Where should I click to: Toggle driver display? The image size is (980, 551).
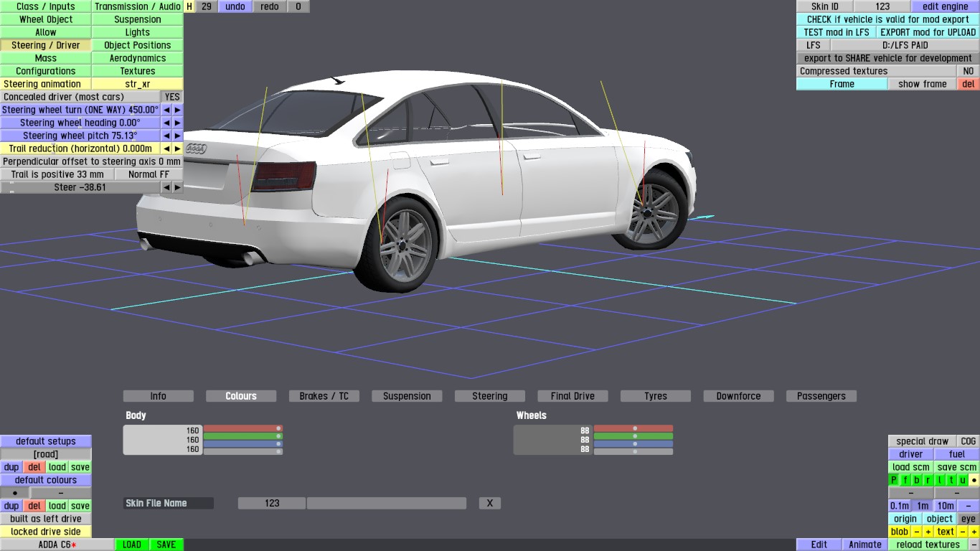pos(911,454)
